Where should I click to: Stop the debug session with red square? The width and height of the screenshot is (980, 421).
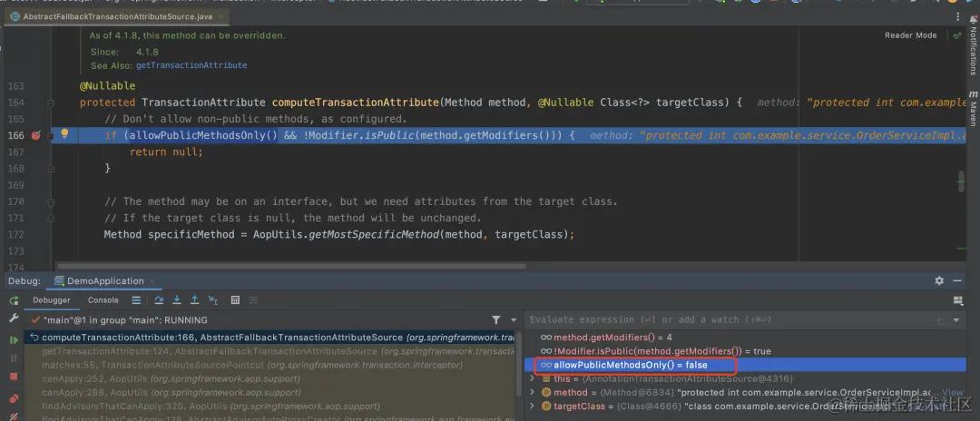point(14,376)
